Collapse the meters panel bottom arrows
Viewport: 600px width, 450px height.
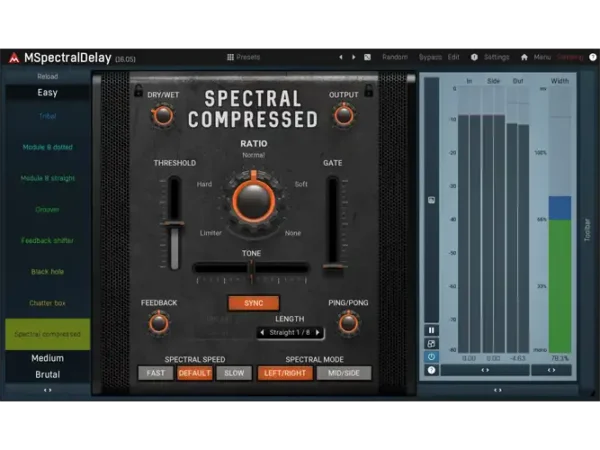pyautogui.click(x=497, y=390)
